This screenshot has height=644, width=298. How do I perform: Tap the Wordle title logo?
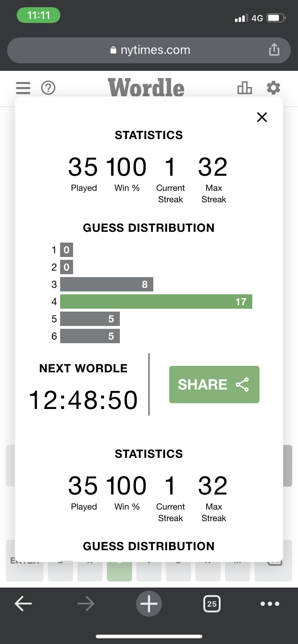[146, 88]
